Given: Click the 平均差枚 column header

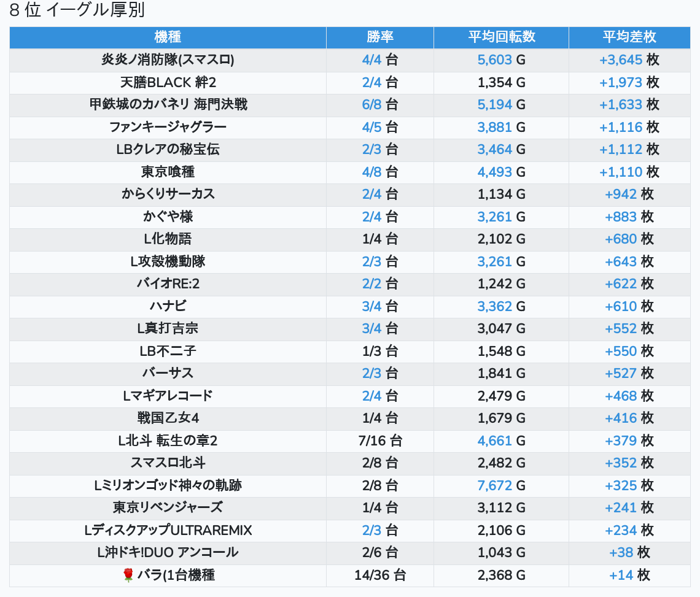Looking at the screenshot, I should [x=629, y=37].
